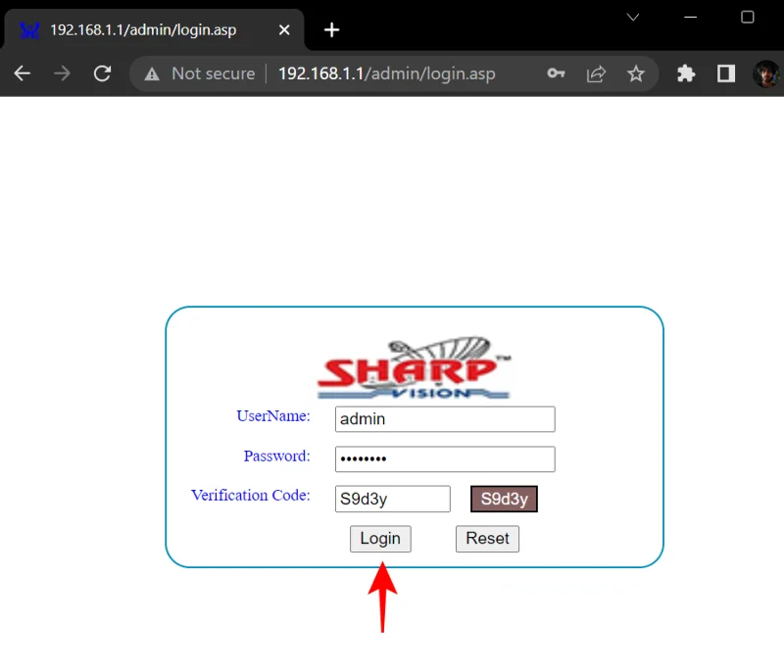
Task: Bookmark this page with the star
Action: [635, 73]
